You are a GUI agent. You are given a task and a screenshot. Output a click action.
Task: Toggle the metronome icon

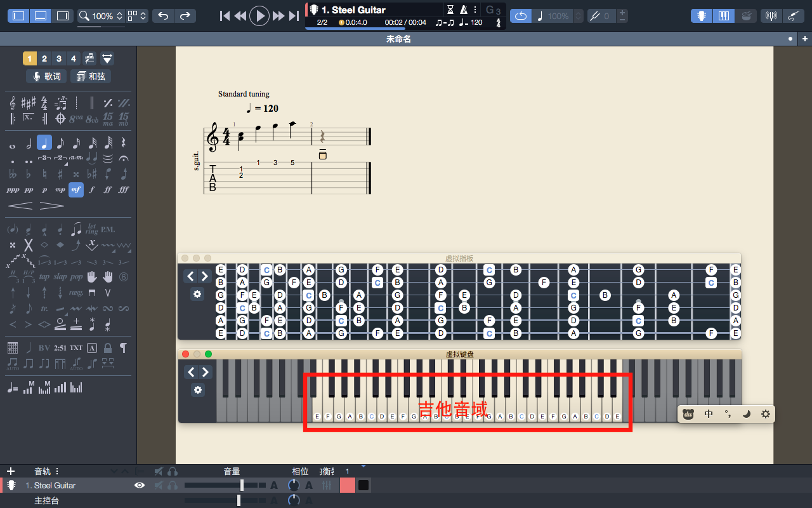coord(464,10)
